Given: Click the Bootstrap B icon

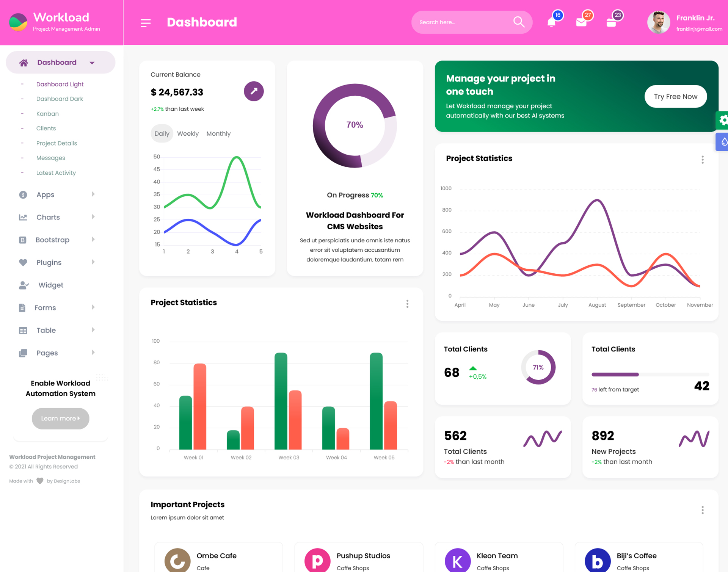Looking at the screenshot, I should pyautogui.click(x=23, y=240).
